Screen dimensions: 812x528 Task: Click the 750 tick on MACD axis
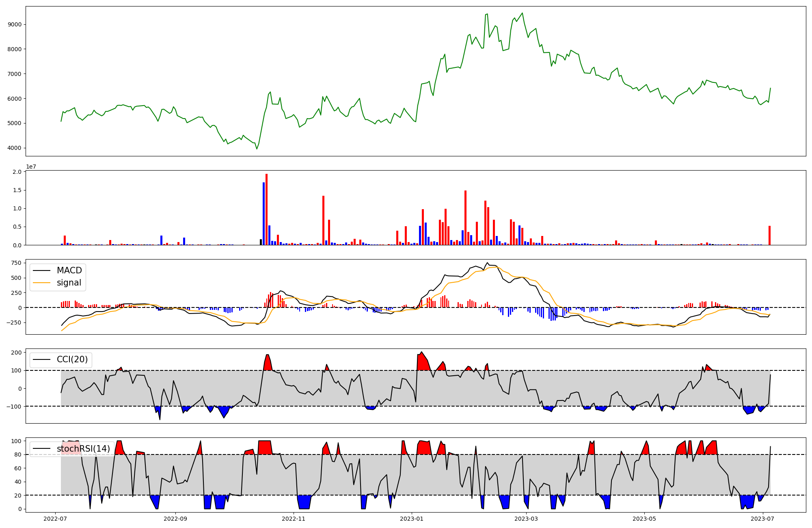tap(16, 263)
